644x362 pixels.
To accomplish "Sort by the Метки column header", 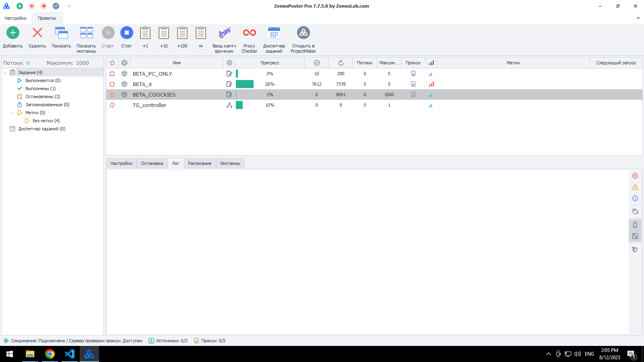I will tap(513, 63).
